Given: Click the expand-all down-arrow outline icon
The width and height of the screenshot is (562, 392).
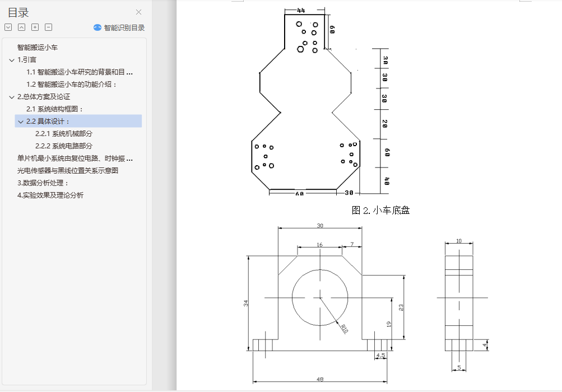Looking at the screenshot, I should click(8, 27).
